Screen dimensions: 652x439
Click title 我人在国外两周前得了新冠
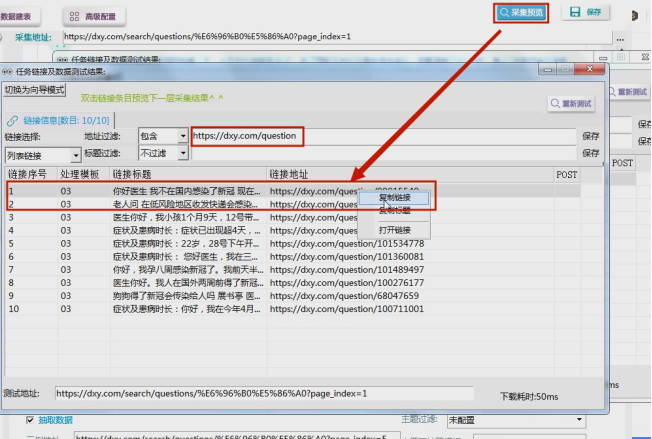(x=188, y=283)
